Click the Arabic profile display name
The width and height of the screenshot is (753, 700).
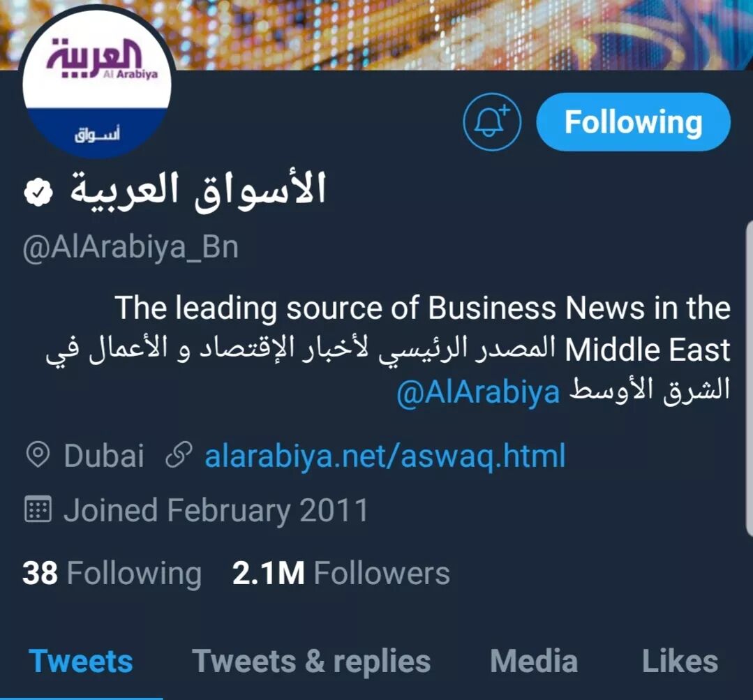(x=198, y=191)
